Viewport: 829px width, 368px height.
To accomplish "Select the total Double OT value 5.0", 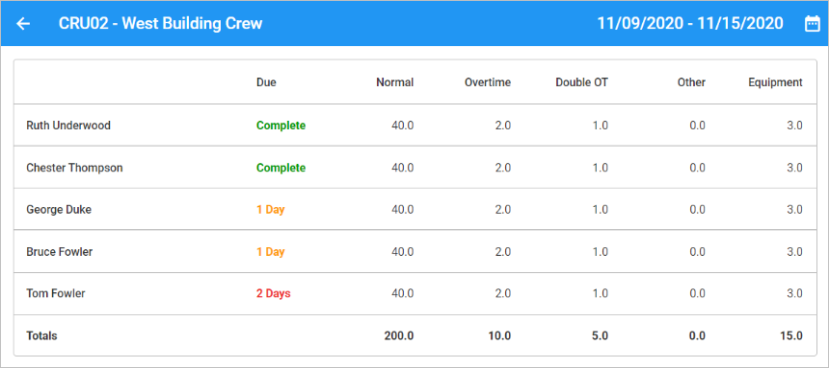I will point(600,336).
